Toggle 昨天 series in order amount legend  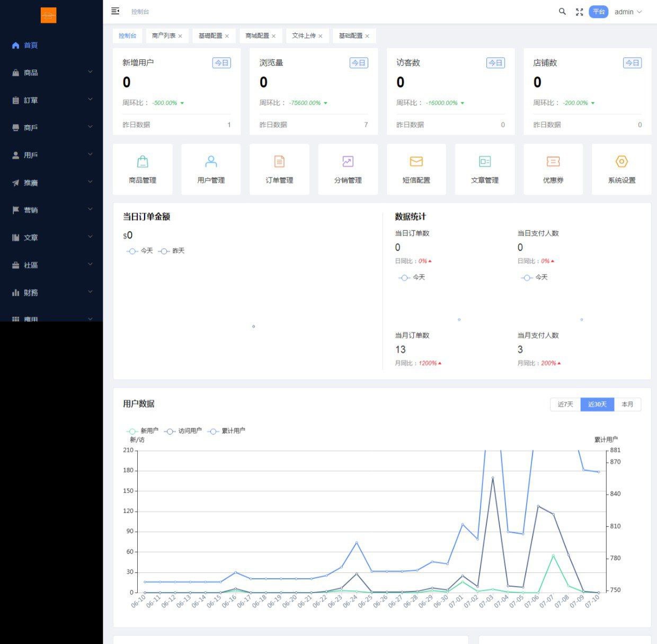tap(172, 251)
